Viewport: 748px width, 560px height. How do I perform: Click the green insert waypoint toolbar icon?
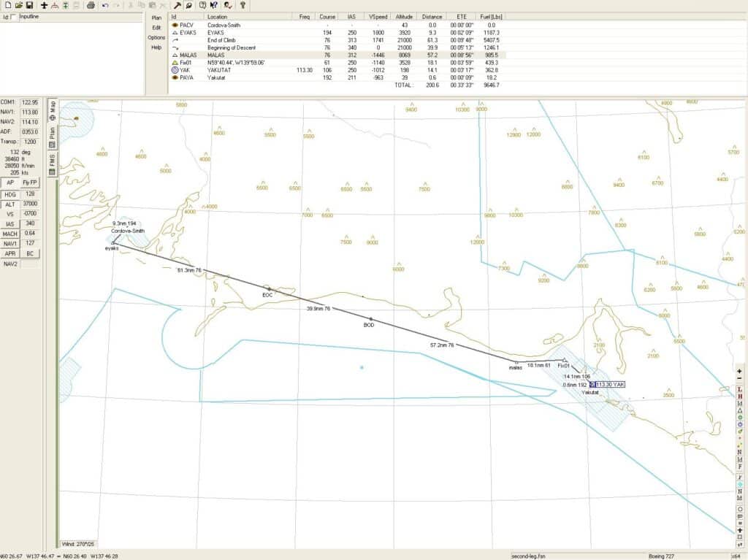[x=66, y=5]
